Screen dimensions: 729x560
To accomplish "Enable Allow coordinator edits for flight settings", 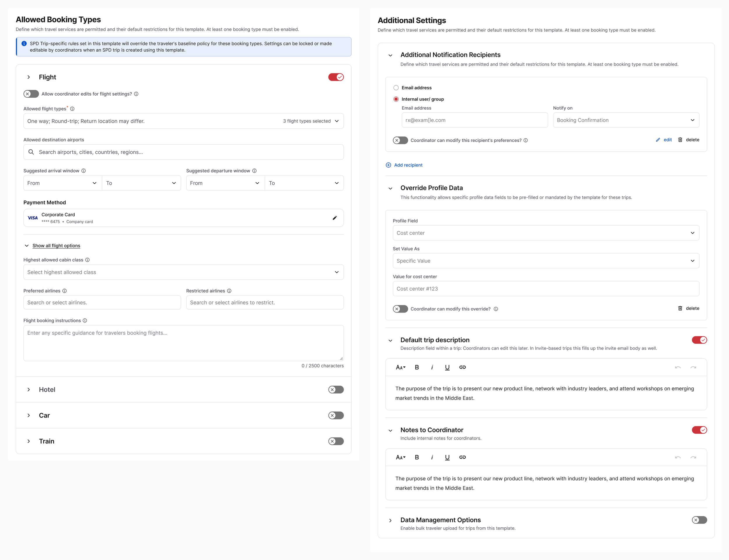I will 31,94.
